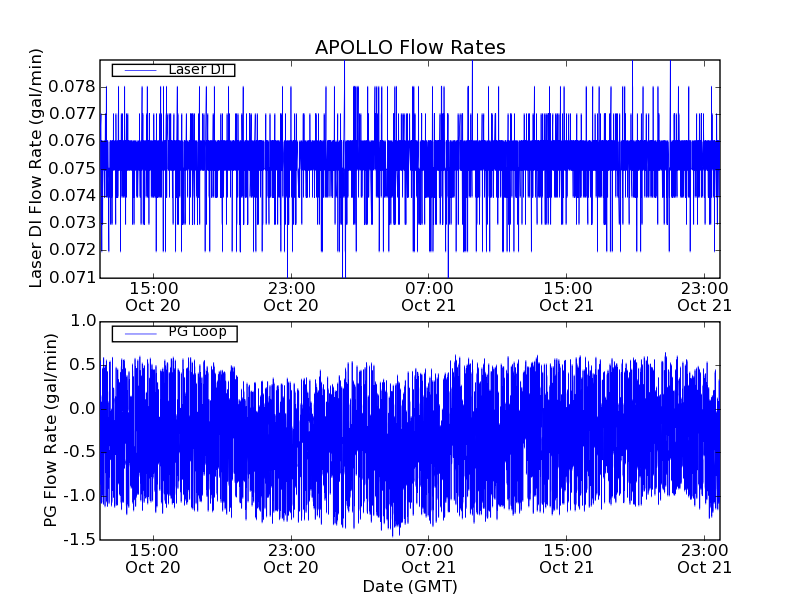Screen dimensions: 800x600
Task: Click the 1.0 tick on the PG Flow Rate axis
Action: click(83, 321)
